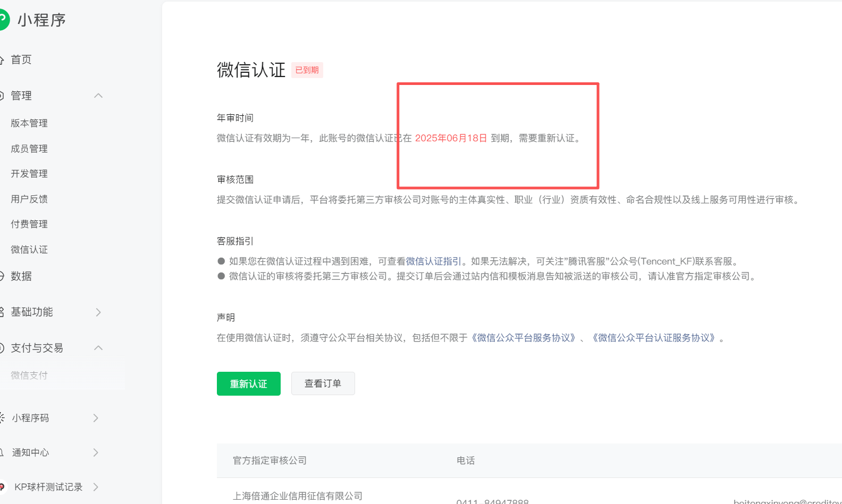Go to 首页 in the sidebar

[x=21, y=59]
